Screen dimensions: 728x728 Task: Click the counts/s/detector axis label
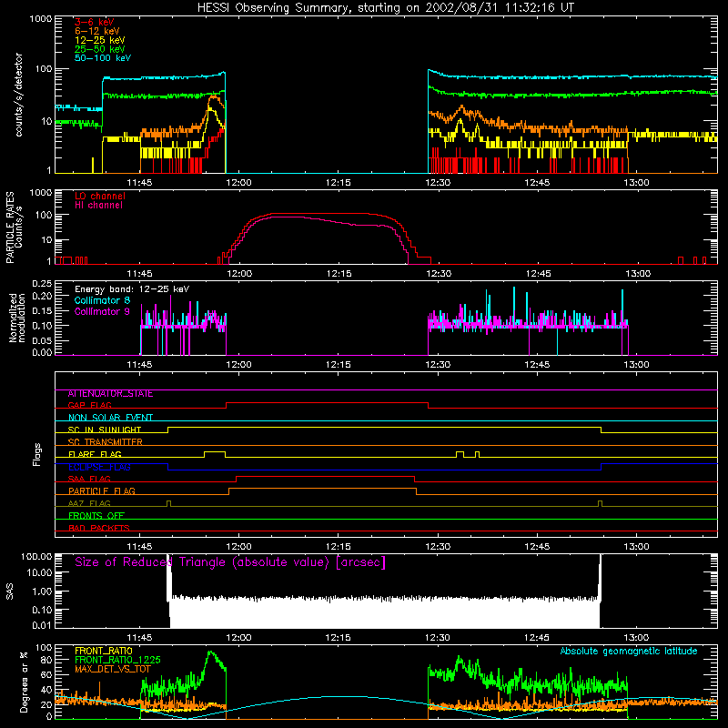(x=19, y=95)
